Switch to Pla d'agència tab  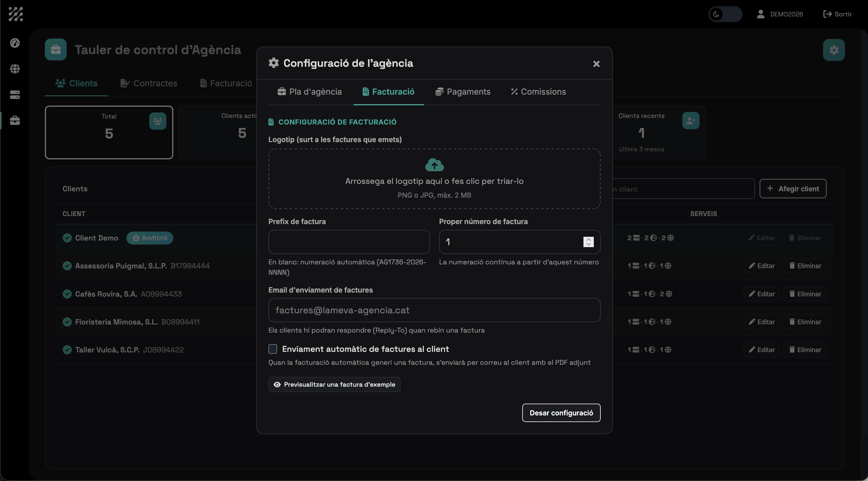[309, 92]
